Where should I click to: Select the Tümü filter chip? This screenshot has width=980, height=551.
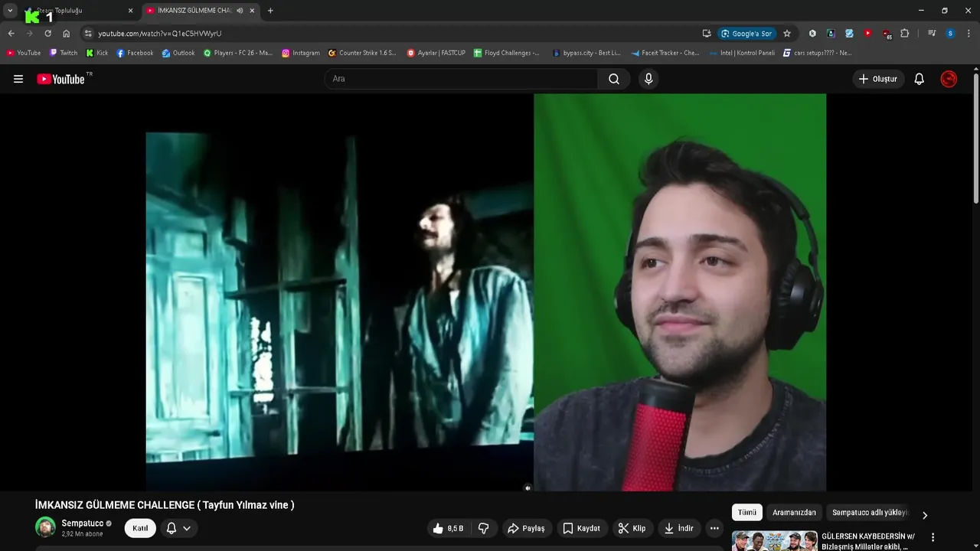tap(747, 513)
